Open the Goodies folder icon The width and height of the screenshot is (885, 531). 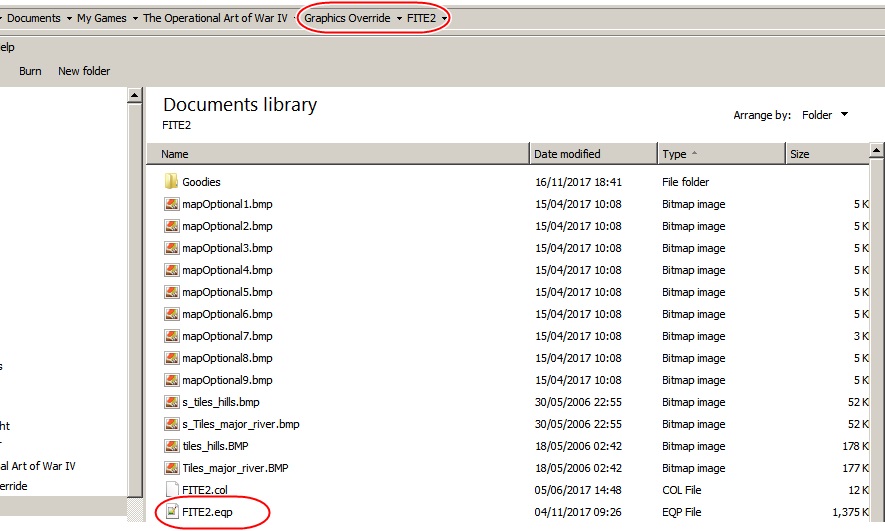tap(171, 182)
